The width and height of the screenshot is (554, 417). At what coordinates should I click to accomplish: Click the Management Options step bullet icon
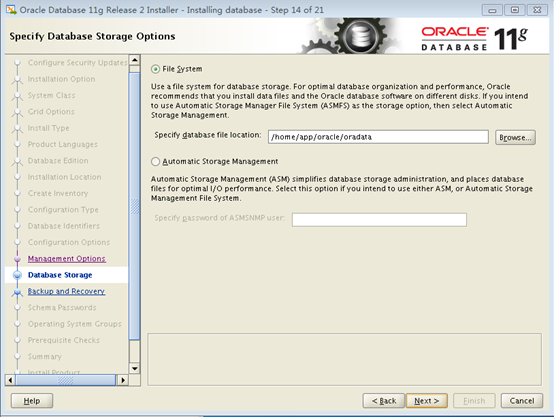tap(17, 259)
